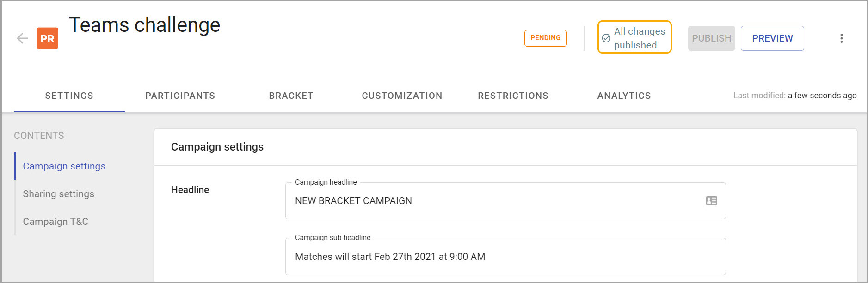Image resolution: width=868 pixels, height=283 pixels.
Task: Click the Campaign sub-headline input field
Action: pyautogui.click(x=505, y=257)
